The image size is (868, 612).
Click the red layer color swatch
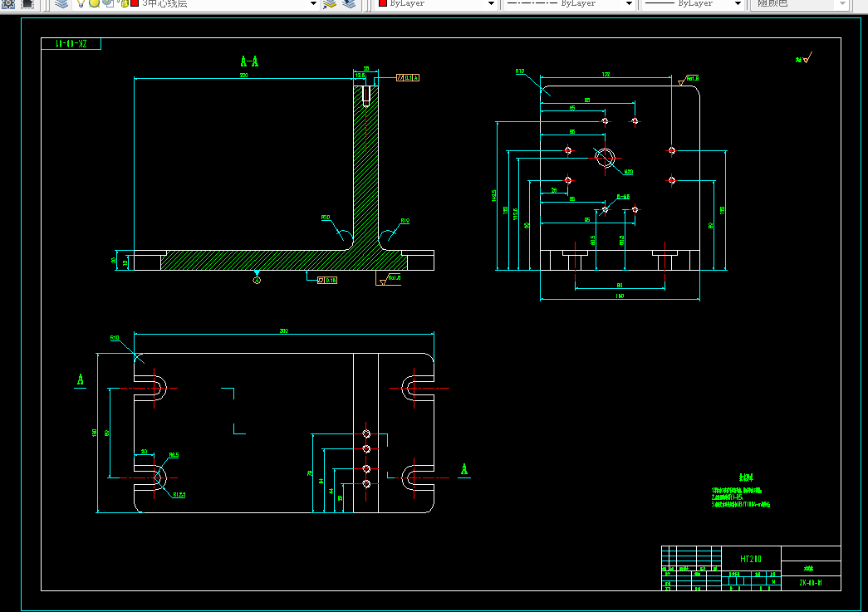(x=135, y=3)
